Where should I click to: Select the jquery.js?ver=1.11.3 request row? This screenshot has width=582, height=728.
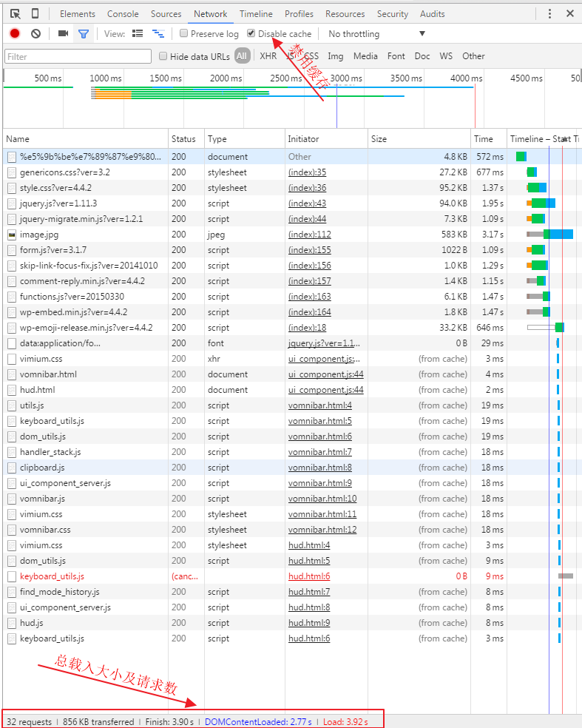pyautogui.click(x=292, y=203)
